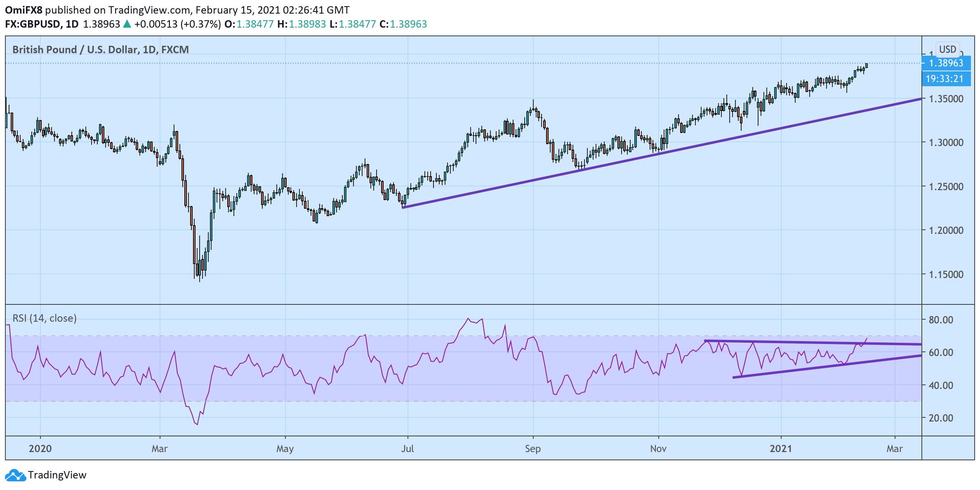
Task: Click the 2021 marker on time axis
Action: tap(780, 449)
